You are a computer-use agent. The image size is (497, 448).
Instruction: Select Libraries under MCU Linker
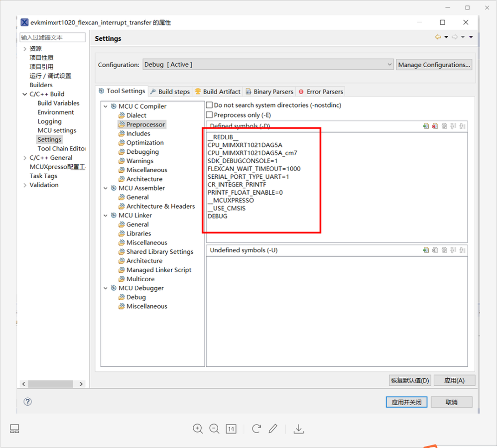coord(138,233)
